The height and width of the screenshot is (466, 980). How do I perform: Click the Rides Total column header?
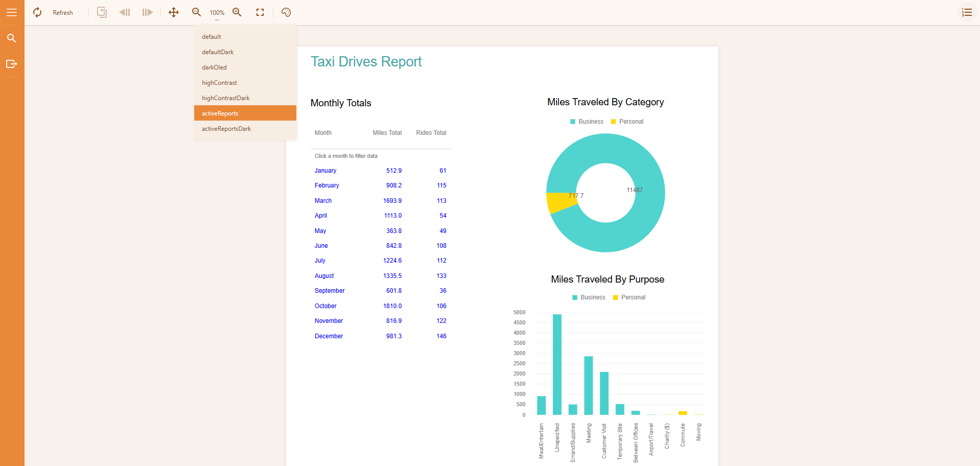pyautogui.click(x=431, y=133)
